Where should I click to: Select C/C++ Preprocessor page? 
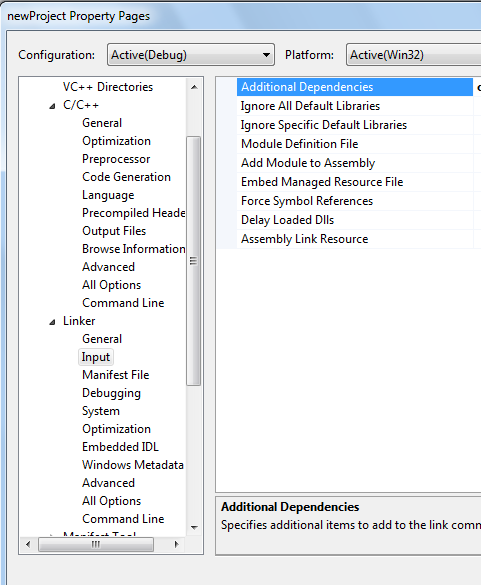116,159
